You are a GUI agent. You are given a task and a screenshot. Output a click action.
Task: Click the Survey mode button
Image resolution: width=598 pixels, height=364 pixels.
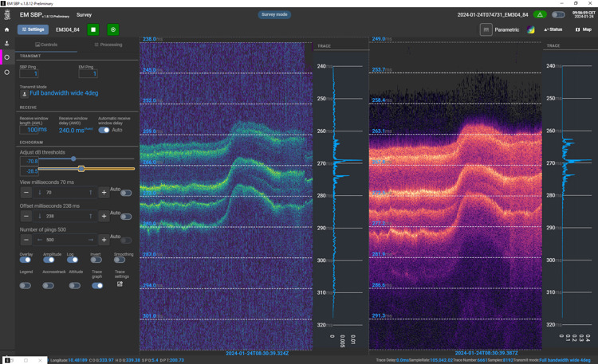click(x=274, y=14)
